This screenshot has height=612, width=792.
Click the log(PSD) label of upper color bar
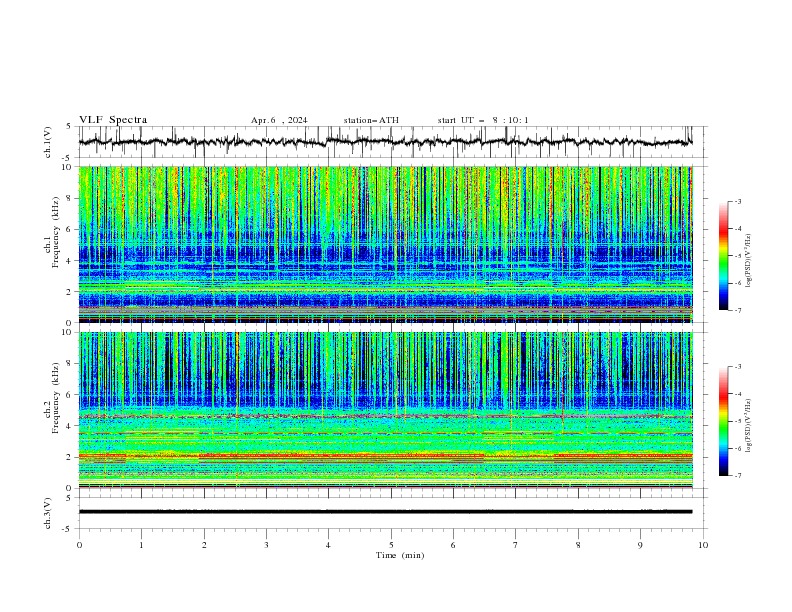(748, 261)
